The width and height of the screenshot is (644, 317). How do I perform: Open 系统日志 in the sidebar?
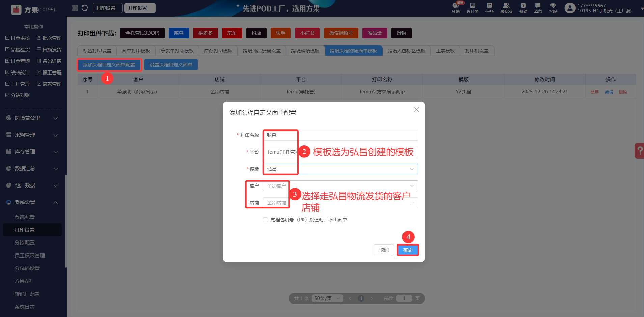coord(25,307)
